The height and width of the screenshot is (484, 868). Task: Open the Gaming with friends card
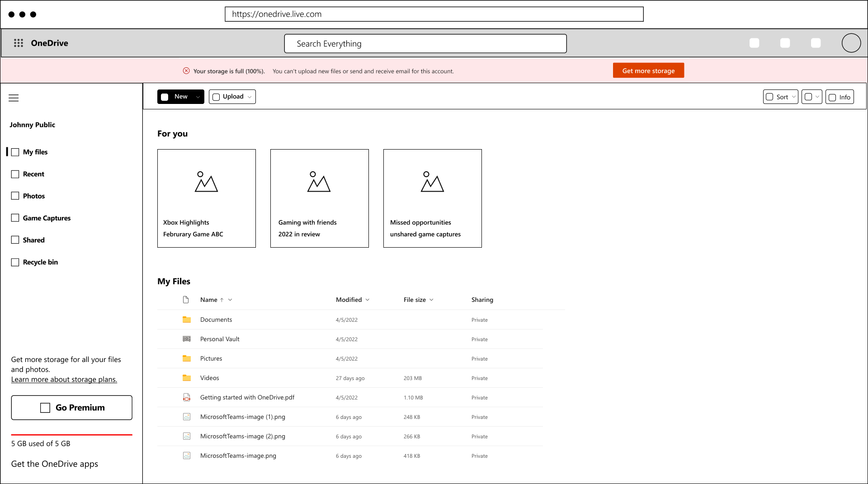[320, 198]
